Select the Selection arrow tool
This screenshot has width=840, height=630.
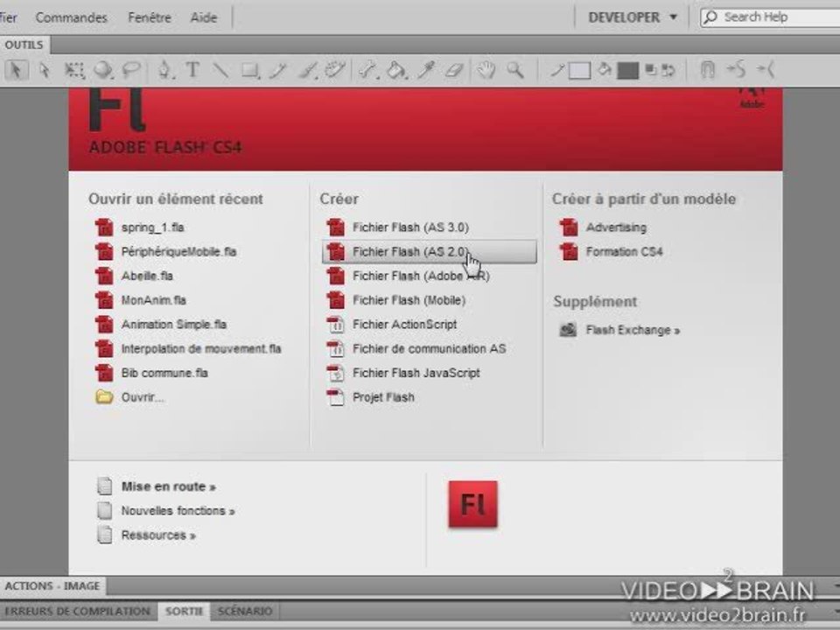click(x=17, y=70)
